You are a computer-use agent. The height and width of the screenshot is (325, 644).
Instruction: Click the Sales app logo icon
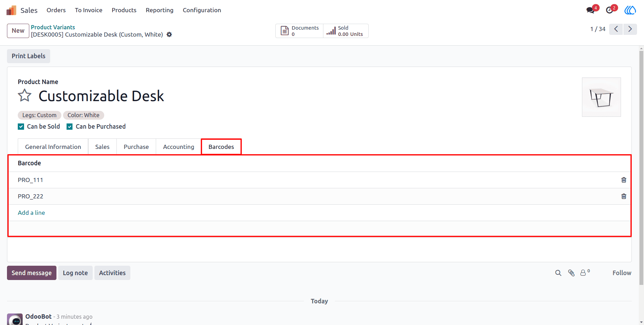tap(11, 10)
